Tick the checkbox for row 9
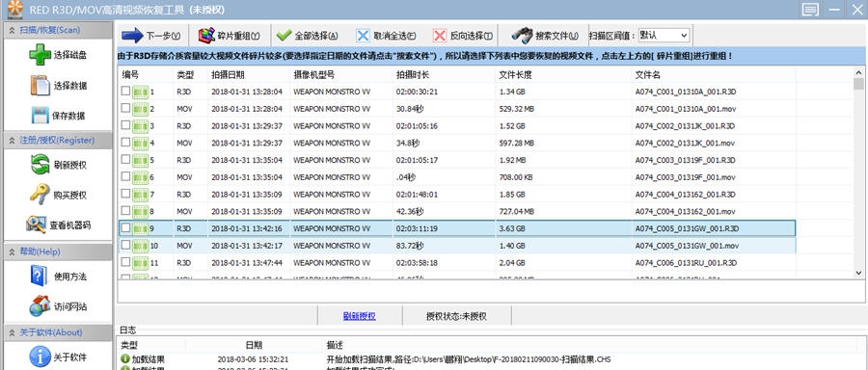The height and width of the screenshot is (370, 868). (125, 227)
